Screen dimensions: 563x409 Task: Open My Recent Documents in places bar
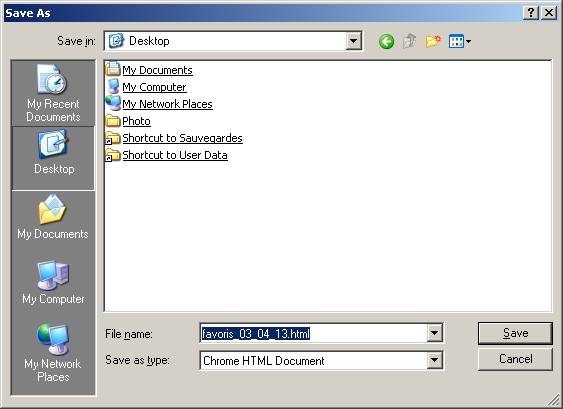pos(53,93)
